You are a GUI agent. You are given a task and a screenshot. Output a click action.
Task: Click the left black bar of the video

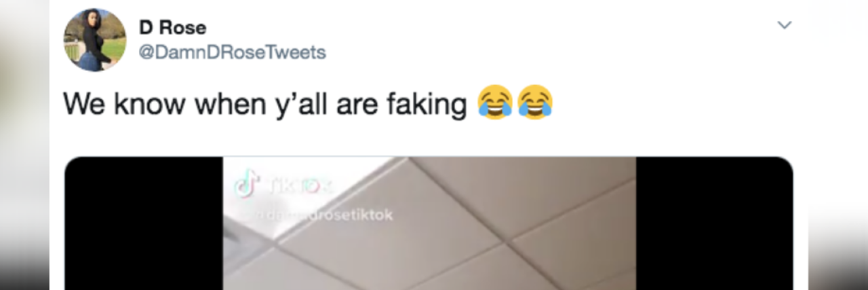144,223
